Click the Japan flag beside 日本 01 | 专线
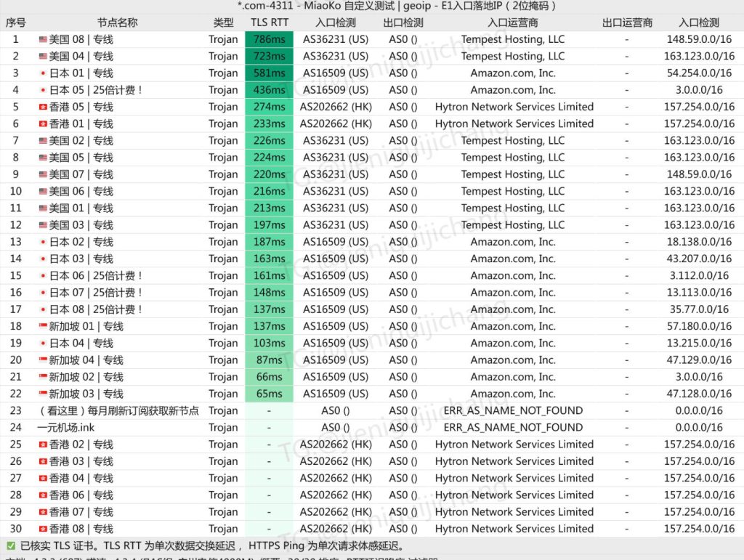The image size is (744, 560). point(43,73)
